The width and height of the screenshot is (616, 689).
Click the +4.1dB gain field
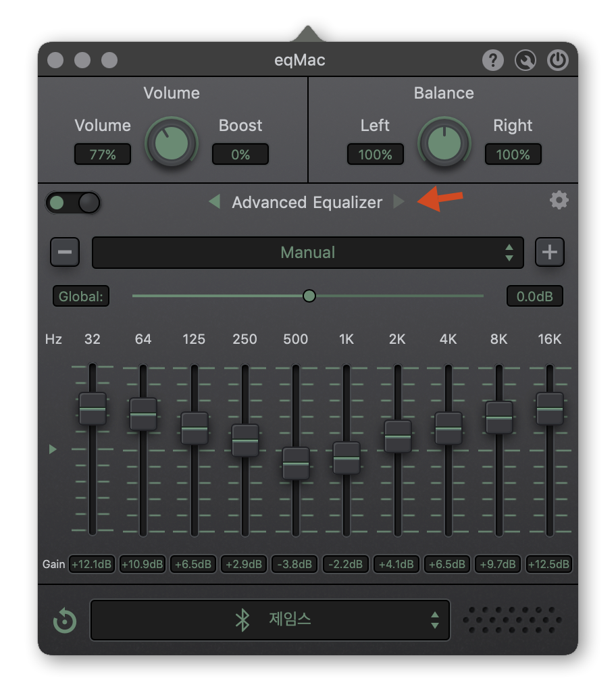pos(396,564)
